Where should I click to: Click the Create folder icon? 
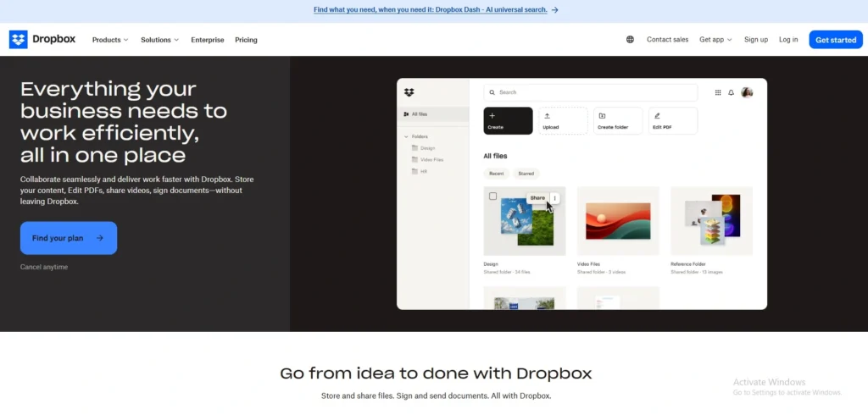click(602, 116)
